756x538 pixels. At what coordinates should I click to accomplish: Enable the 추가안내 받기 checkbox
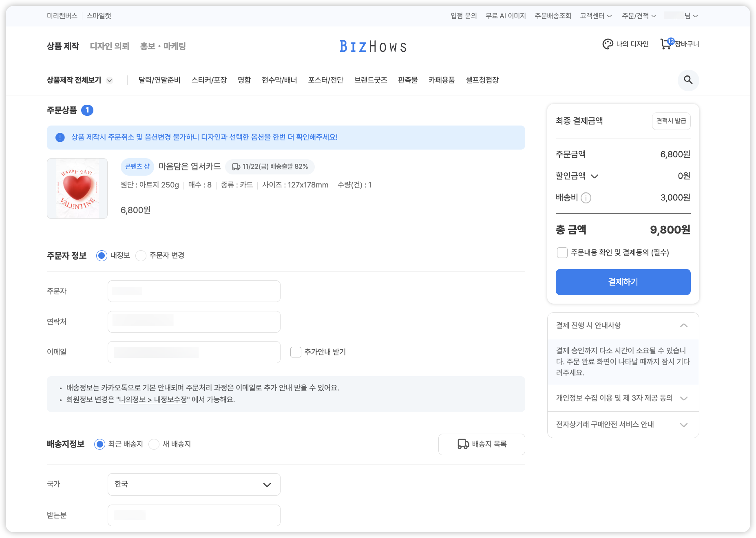pyautogui.click(x=296, y=352)
